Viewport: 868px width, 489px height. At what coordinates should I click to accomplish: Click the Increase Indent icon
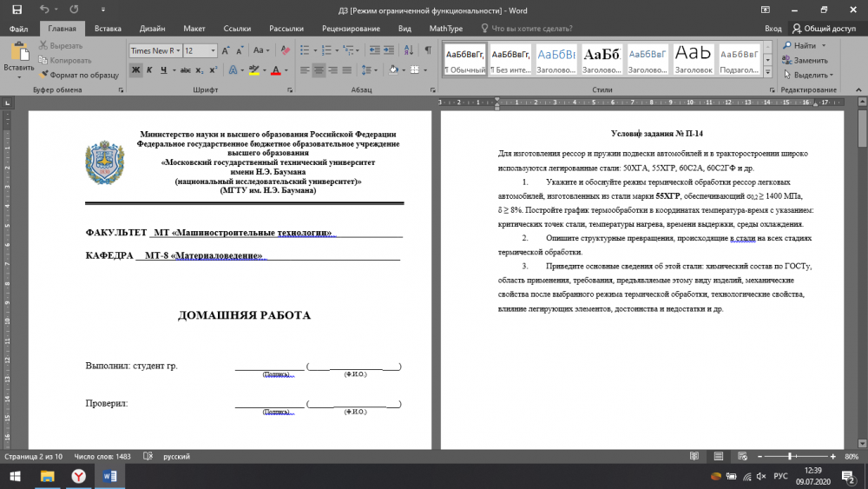389,50
